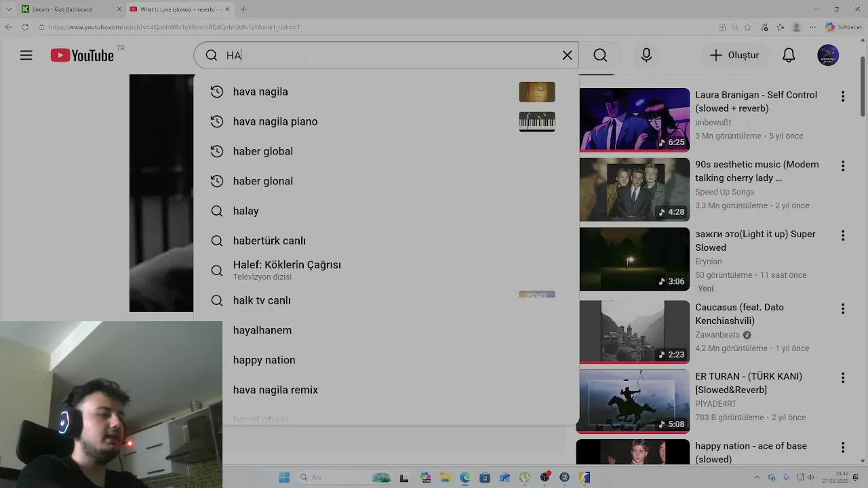The height and width of the screenshot is (488, 868).
Task: Open the hava nagila suggestion thumbnail
Action: pyautogui.click(x=537, y=91)
